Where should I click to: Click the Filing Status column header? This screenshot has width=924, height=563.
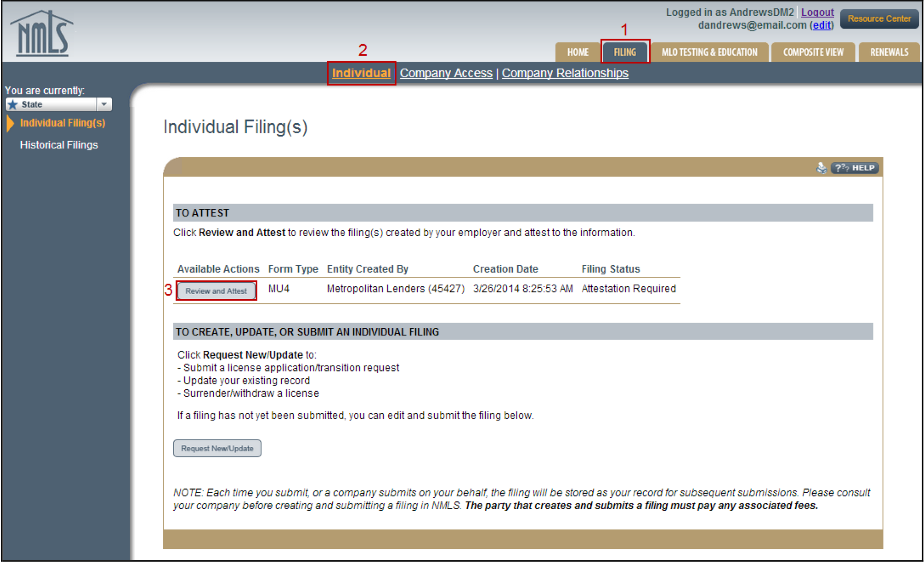click(x=611, y=269)
